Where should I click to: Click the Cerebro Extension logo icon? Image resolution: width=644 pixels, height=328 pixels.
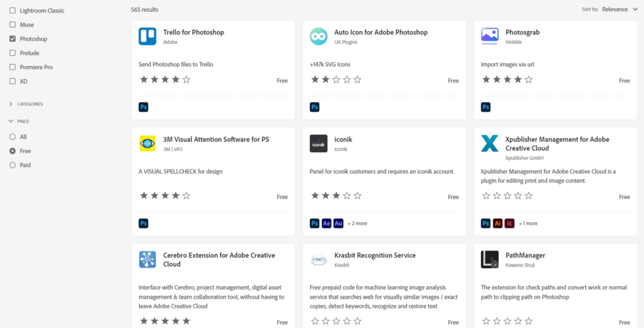point(147,259)
